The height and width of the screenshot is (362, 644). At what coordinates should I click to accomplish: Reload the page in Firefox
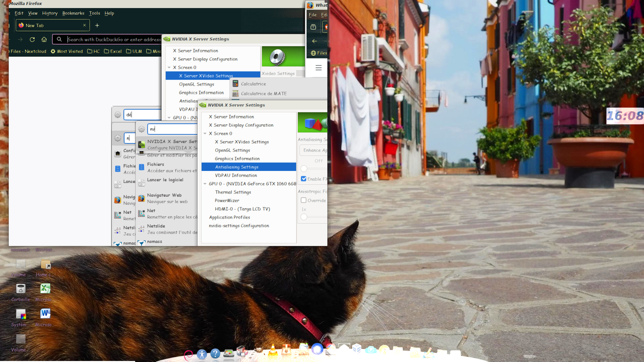click(32, 39)
